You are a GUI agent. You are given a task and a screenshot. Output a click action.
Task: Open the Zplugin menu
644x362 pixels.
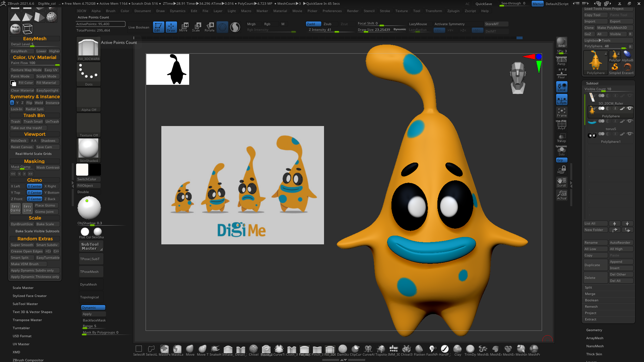[453, 11]
